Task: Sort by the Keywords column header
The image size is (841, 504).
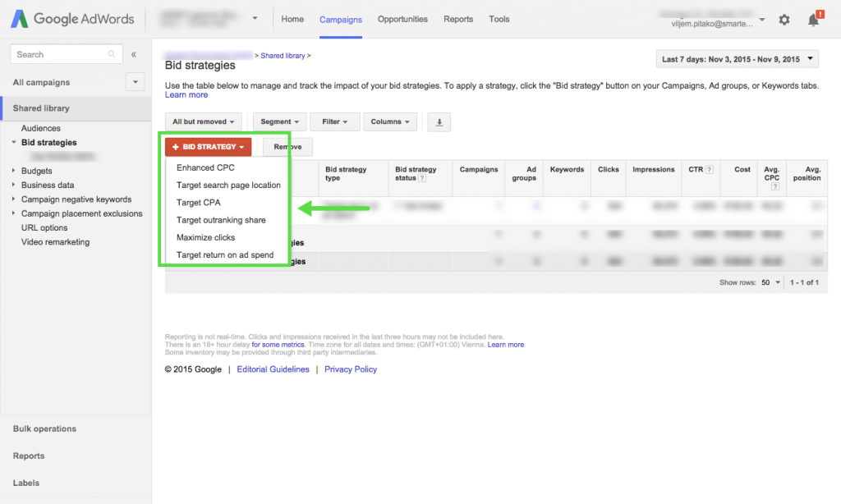Action: point(567,169)
